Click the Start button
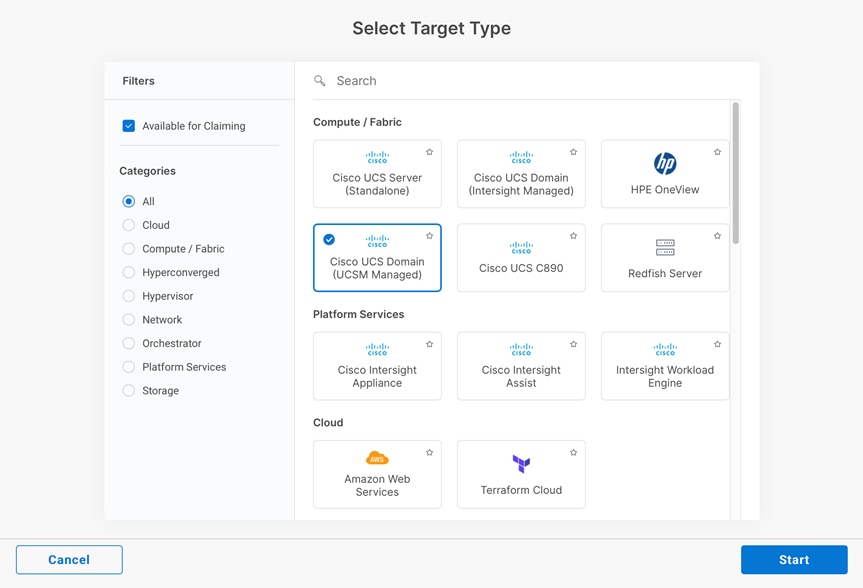Image resolution: width=863 pixels, height=588 pixels. point(794,560)
